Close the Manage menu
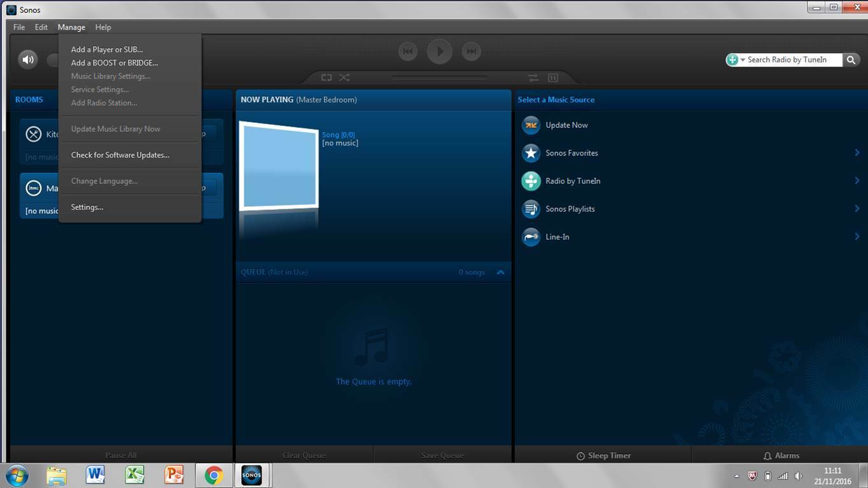868x488 pixels. tap(71, 27)
